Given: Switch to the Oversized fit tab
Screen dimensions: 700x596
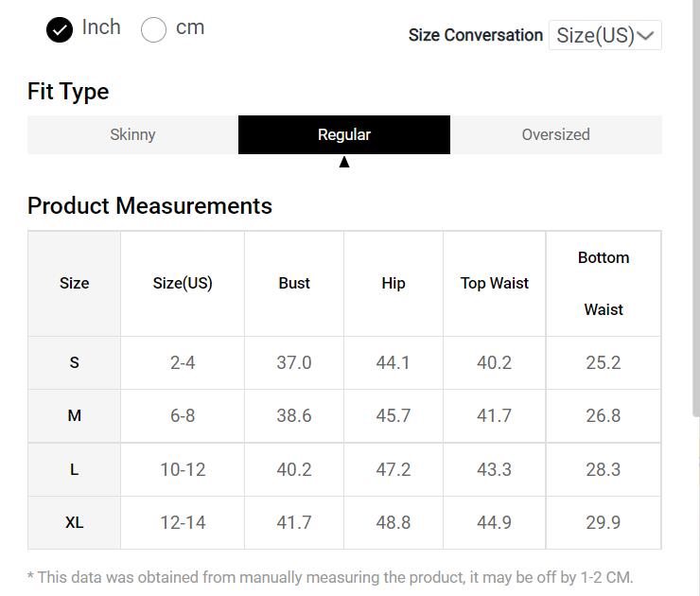Looking at the screenshot, I should click(x=555, y=134).
